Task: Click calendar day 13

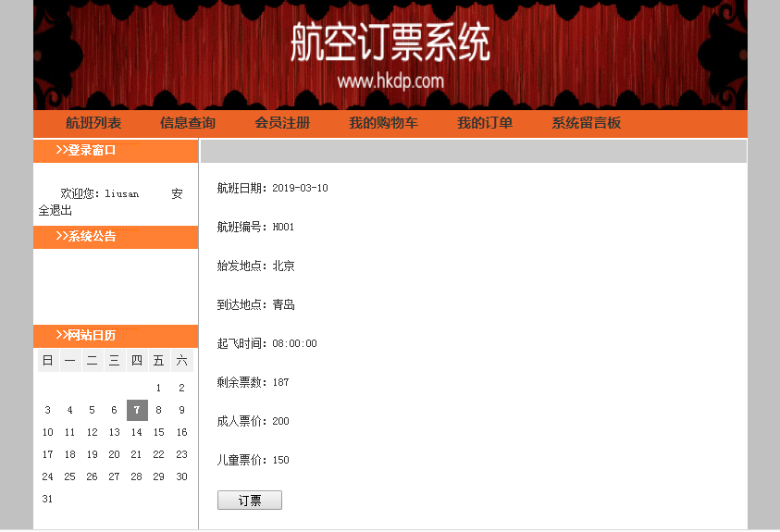Action: click(x=115, y=432)
